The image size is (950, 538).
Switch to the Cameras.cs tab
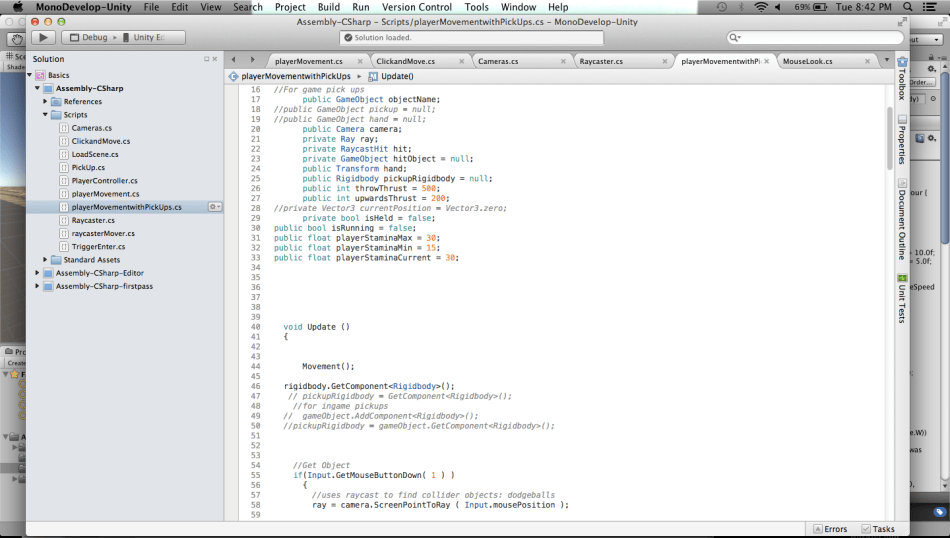[498, 61]
